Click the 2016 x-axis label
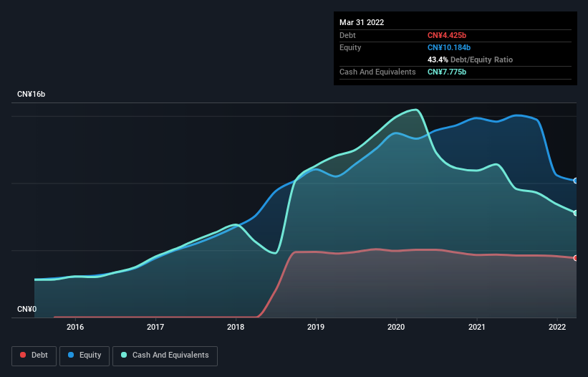This screenshot has height=377, width=588. [x=75, y=327]
